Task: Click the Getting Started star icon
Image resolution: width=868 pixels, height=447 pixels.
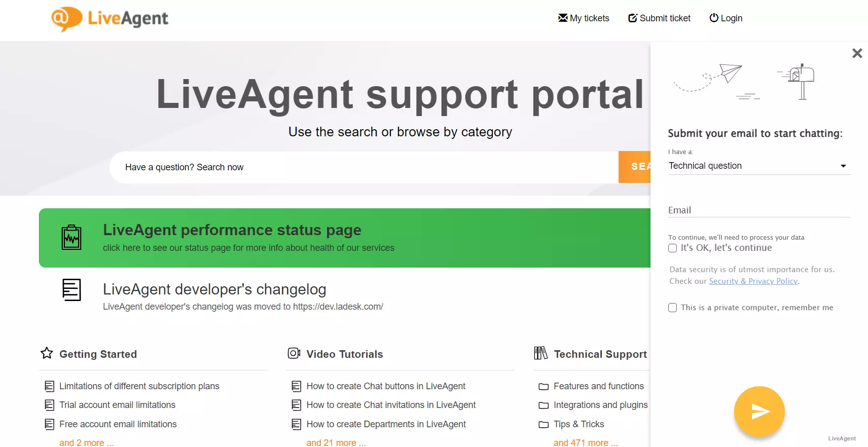Action: coord(47,353)
